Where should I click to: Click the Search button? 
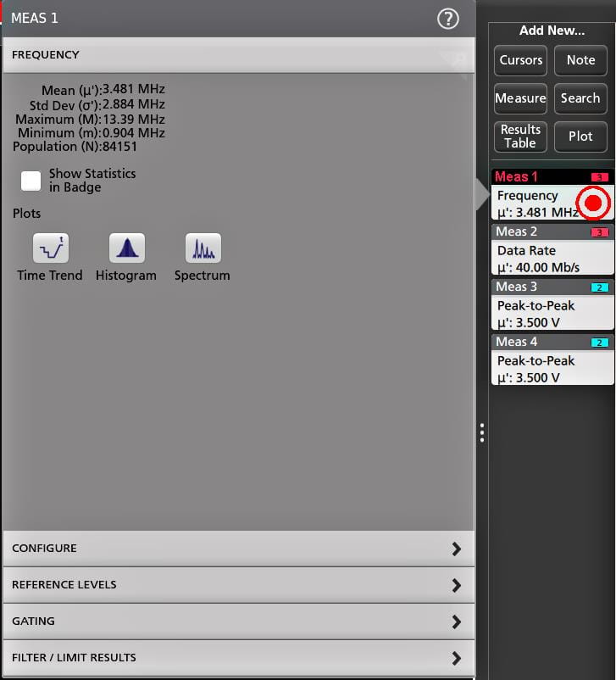[580, 98]
